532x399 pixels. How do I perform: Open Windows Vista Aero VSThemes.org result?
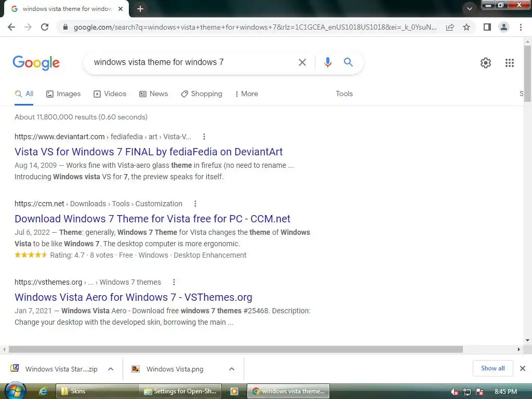pyautogui.click(x=134, y=297)
